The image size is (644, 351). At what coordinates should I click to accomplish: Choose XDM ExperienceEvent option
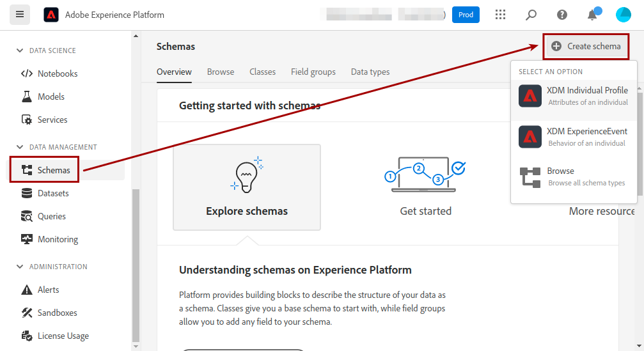point(574,137)
